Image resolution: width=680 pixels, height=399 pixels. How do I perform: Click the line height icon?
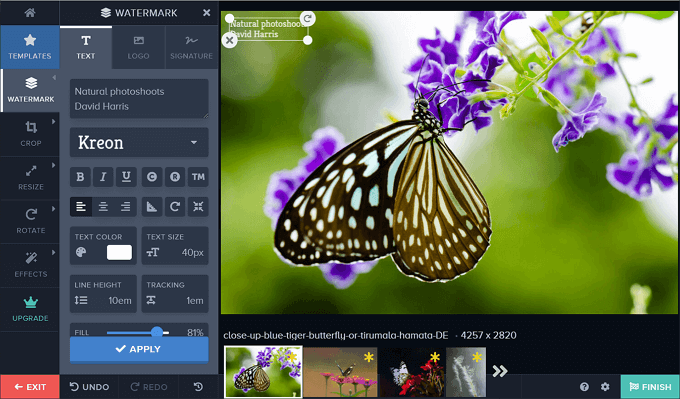tap(81, 300)
